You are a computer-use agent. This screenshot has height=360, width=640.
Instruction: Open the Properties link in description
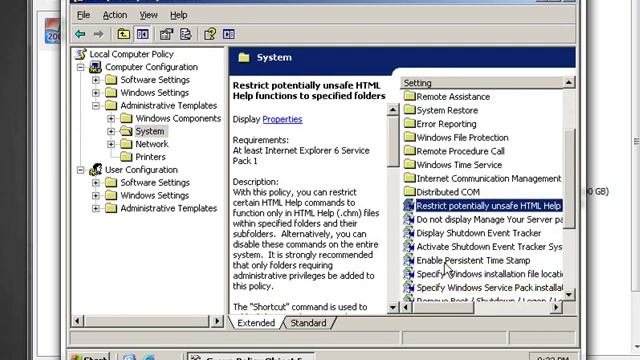[282, 119]
